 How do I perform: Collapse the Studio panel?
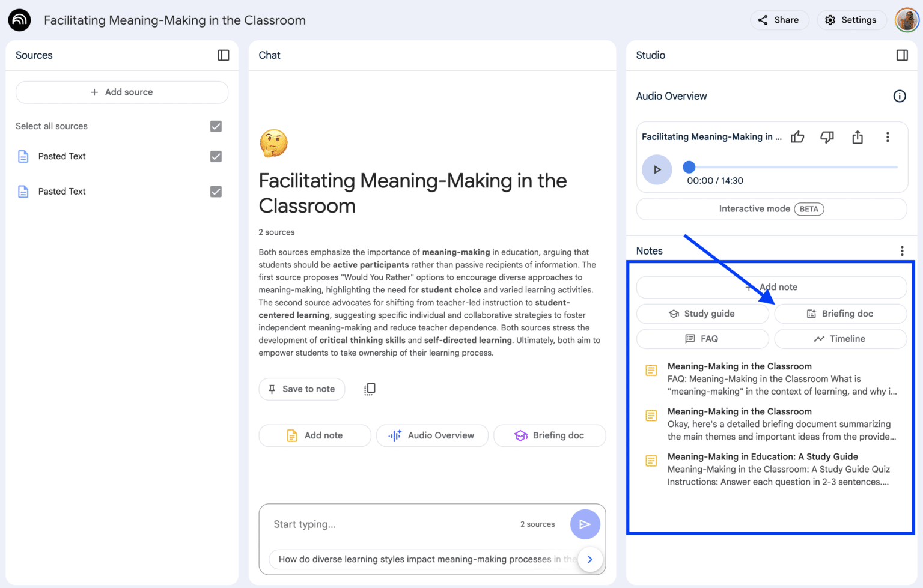tap(902, 55)
